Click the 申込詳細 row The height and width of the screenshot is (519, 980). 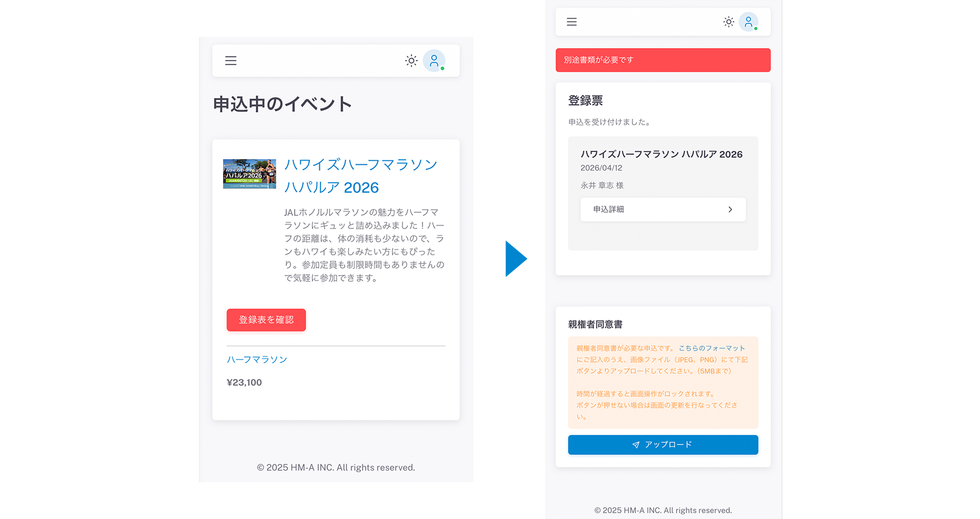(x=663, y=209)
